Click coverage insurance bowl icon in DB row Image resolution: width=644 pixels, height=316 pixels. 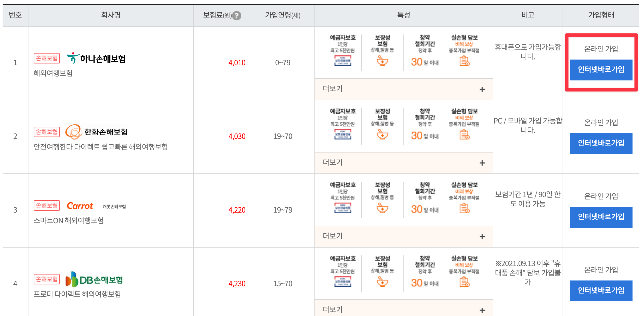tap(383, 282)
